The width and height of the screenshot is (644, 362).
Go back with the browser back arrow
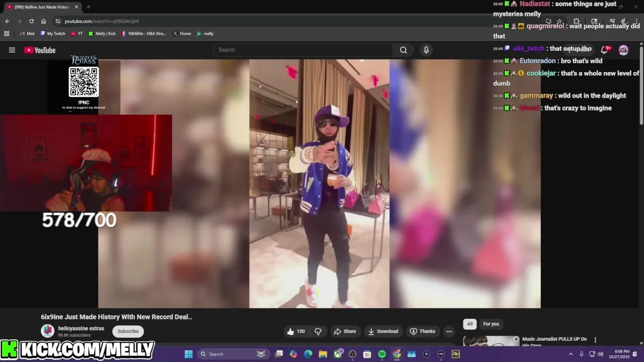7,21
